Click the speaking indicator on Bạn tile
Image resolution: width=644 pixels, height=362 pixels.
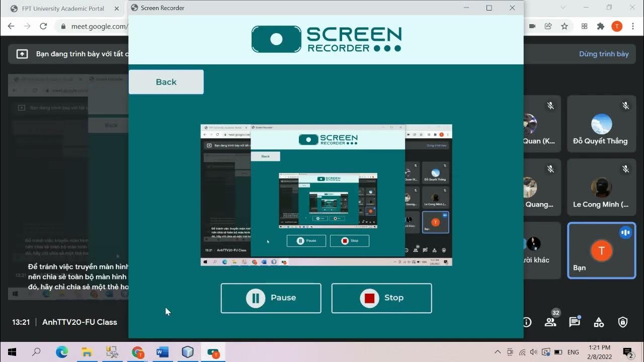[625, 232]
